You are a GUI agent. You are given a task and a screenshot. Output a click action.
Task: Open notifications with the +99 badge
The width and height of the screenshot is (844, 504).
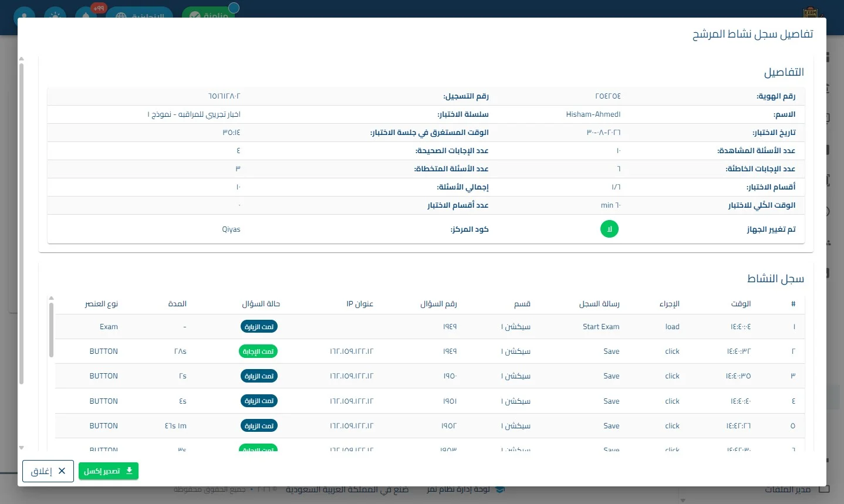87,15
